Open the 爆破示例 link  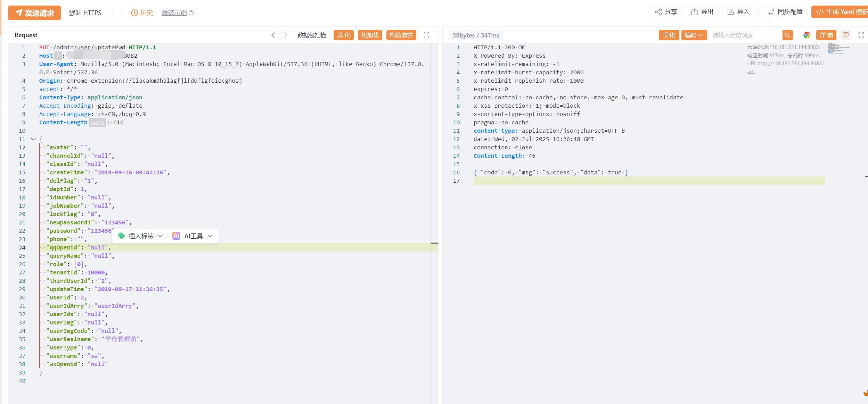[174, 13]
